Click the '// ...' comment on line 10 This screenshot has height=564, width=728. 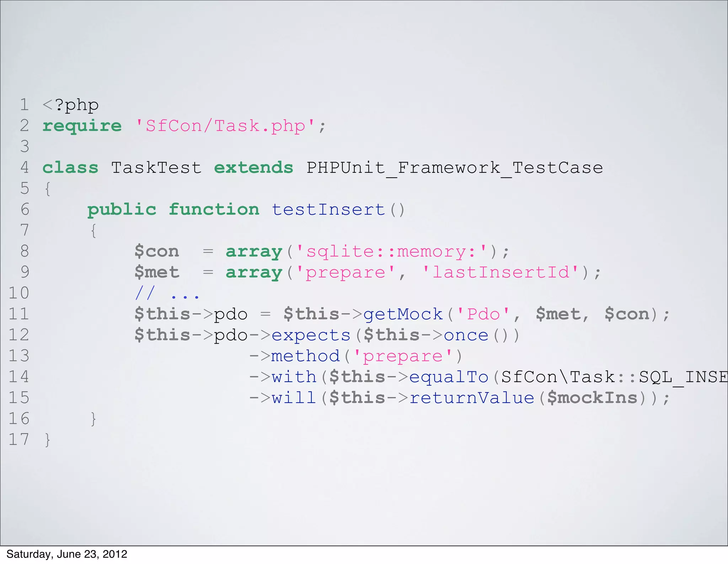[x=167, y=294]
